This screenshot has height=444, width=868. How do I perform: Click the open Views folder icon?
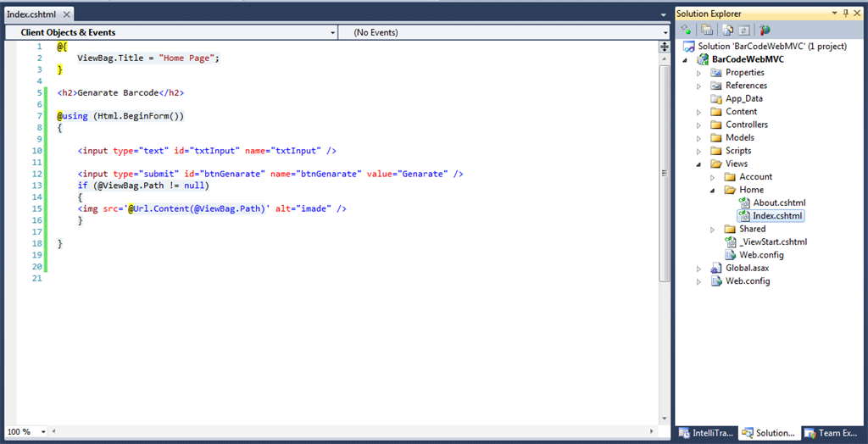(716, 164)
